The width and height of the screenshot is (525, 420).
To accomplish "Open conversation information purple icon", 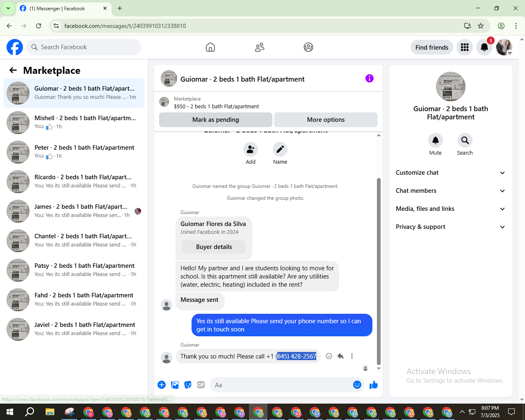I will (x=370, y=78).
